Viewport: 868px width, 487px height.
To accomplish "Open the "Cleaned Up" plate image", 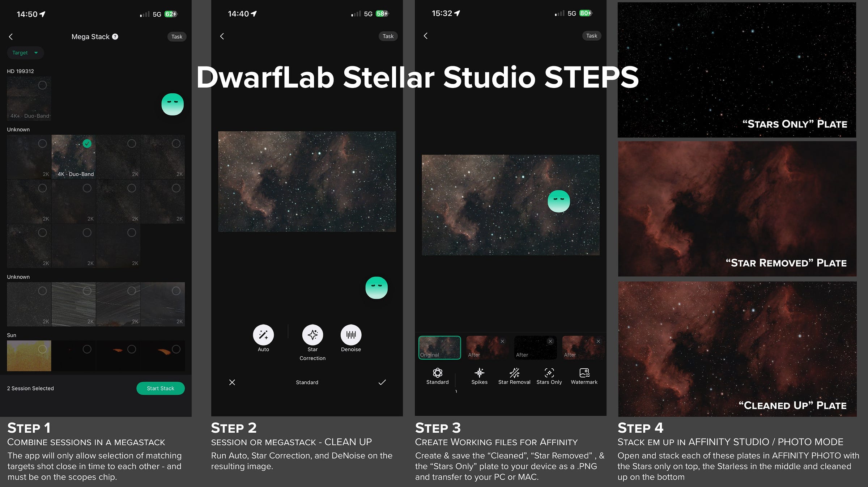I will point(737,349).
